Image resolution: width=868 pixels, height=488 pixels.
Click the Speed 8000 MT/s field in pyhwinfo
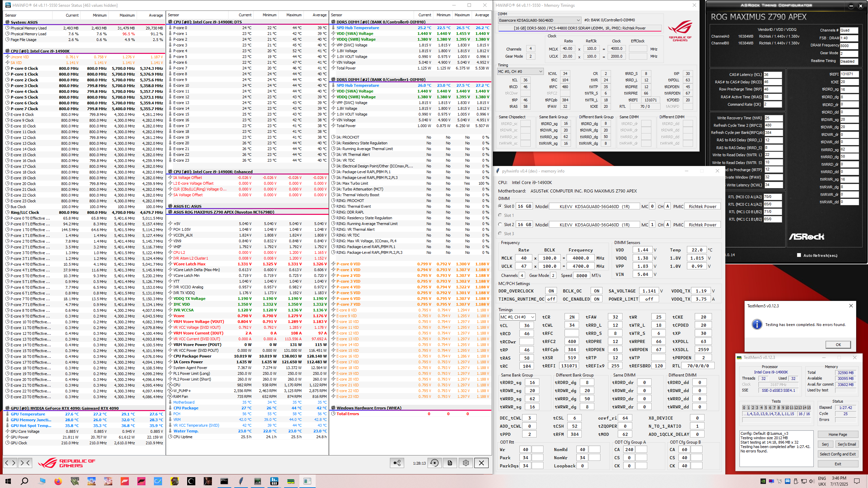point(581,276)
